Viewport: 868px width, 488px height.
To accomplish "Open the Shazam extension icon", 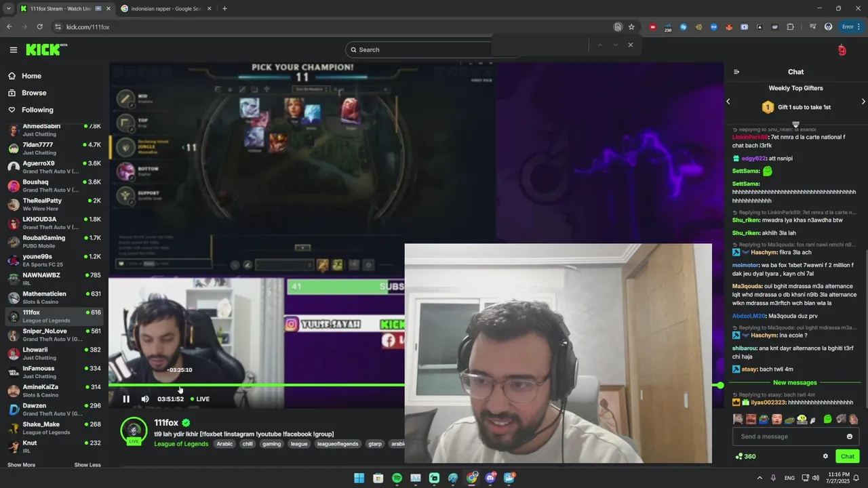I will click(684, 27).
